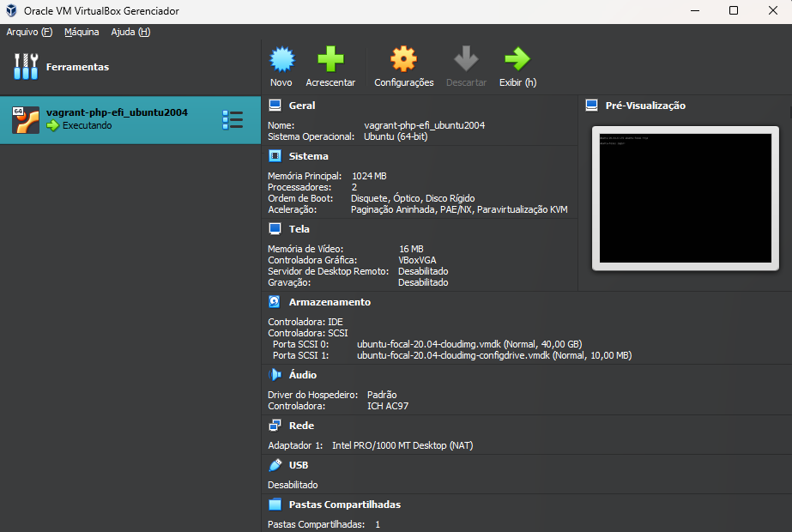792x532 pixels.
Task: Click USB Desabilitado status text
Action: point(293,485)
